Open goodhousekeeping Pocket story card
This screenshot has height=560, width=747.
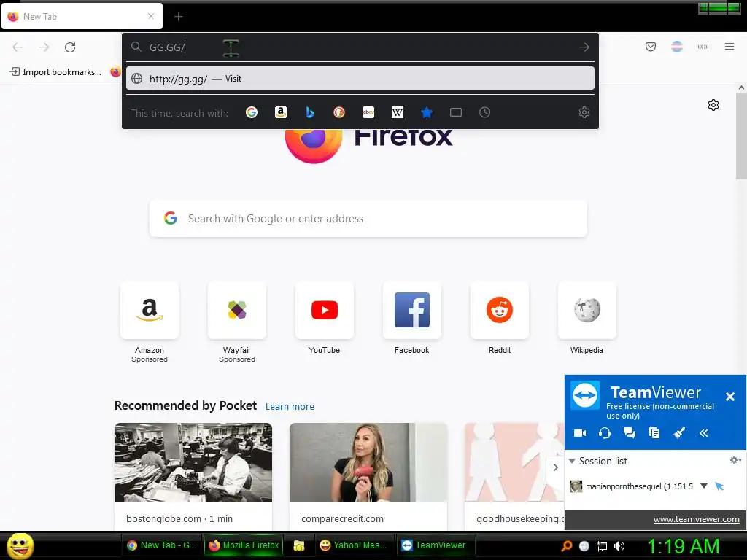[514, 476]
